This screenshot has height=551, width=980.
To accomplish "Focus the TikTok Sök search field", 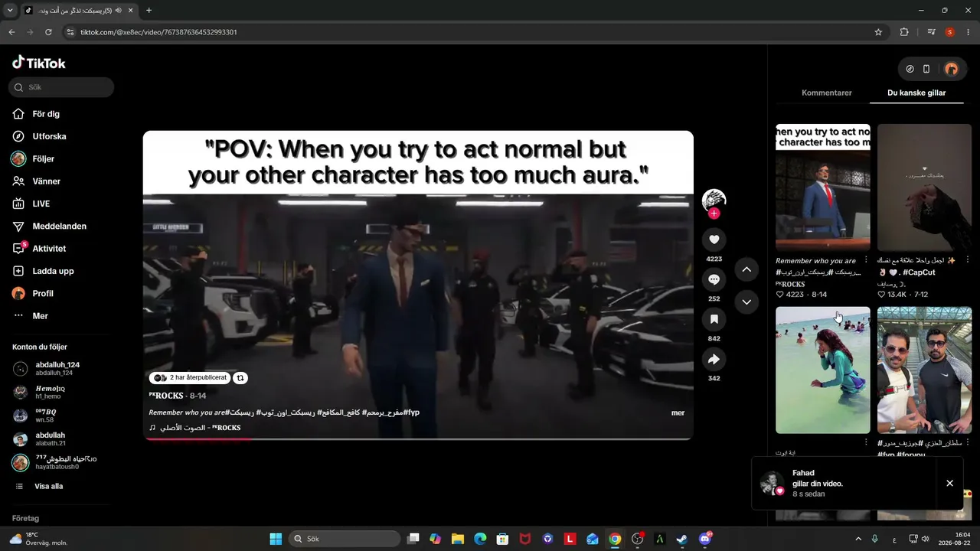I will point(61,87).
